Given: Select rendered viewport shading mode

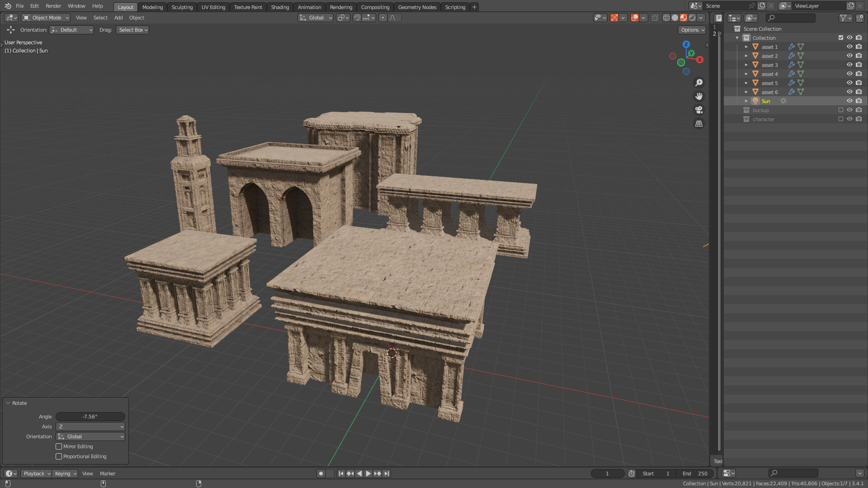Looking at the screenshot, I should click(x=692, y=18).
